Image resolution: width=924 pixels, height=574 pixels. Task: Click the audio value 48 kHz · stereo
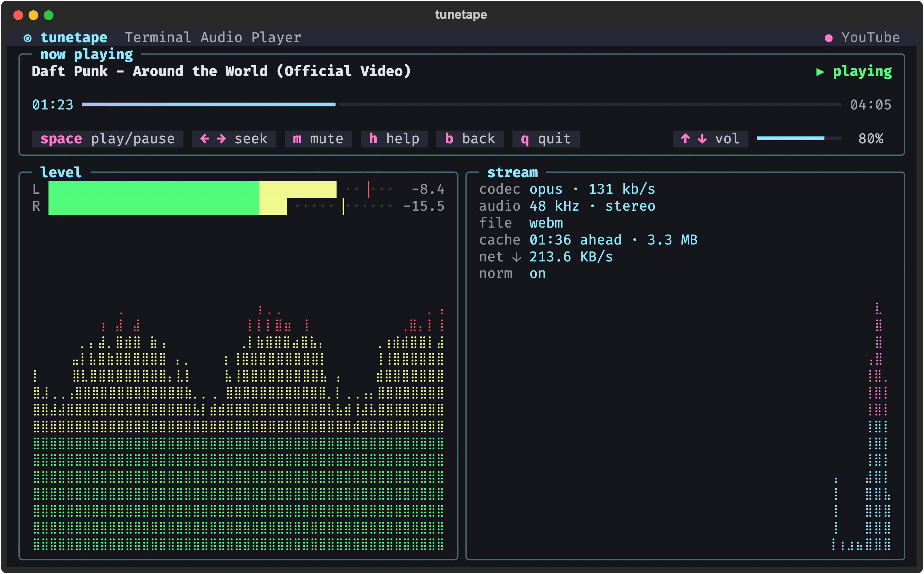(x=593, y=207)
